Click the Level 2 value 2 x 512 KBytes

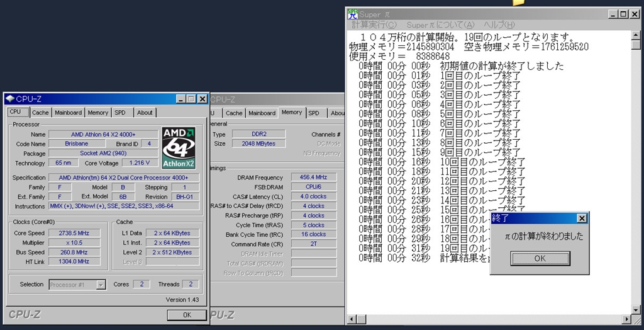coord(172,253)
